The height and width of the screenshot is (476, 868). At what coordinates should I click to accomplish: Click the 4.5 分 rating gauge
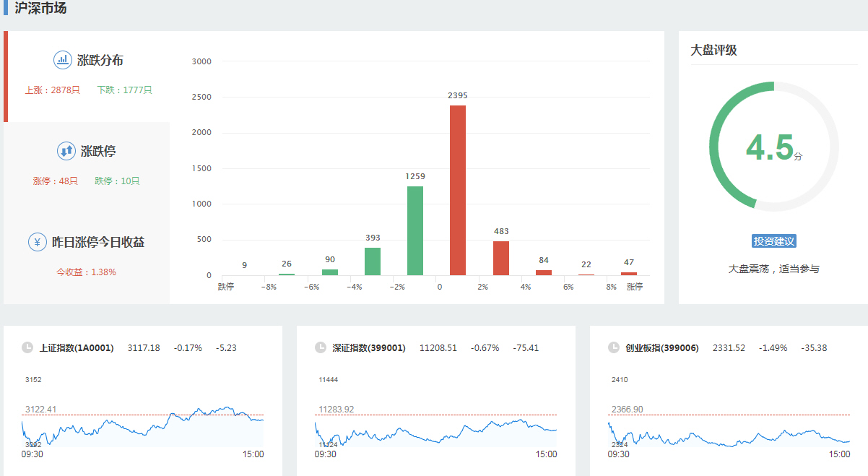(773, 147)
